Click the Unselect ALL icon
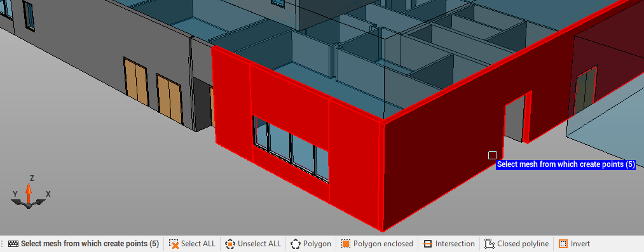The height and width of the screenshot is (252, 644). (230, 244)
